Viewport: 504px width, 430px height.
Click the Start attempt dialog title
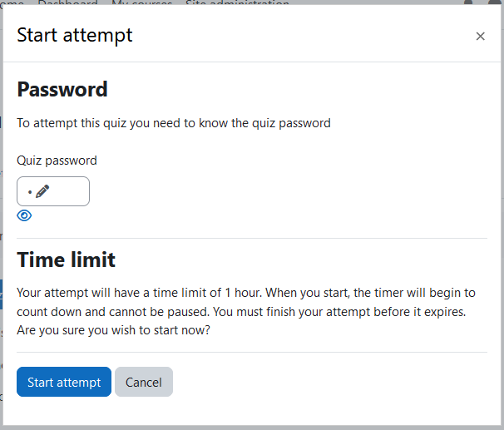pyautogui.click(x=75, y=35)
